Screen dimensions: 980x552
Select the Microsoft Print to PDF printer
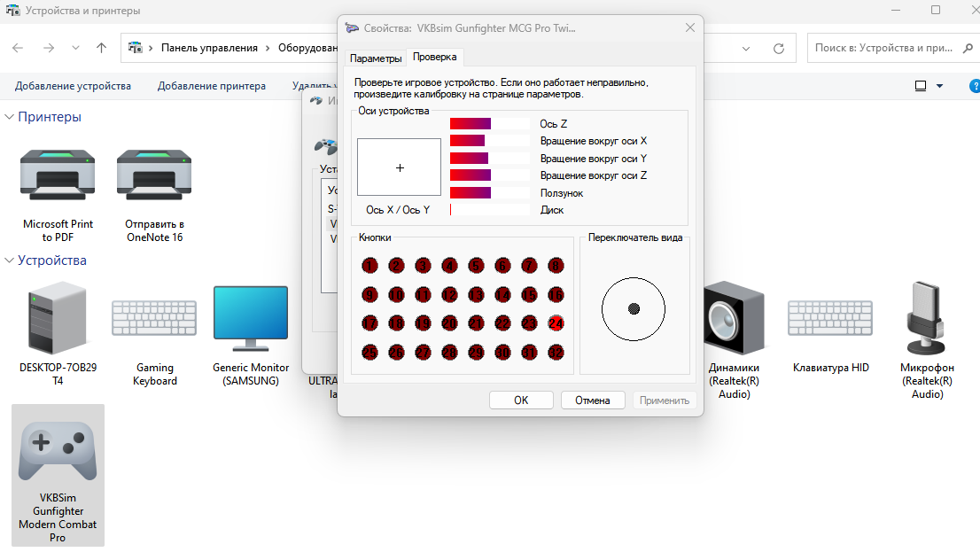pos(58,175)
